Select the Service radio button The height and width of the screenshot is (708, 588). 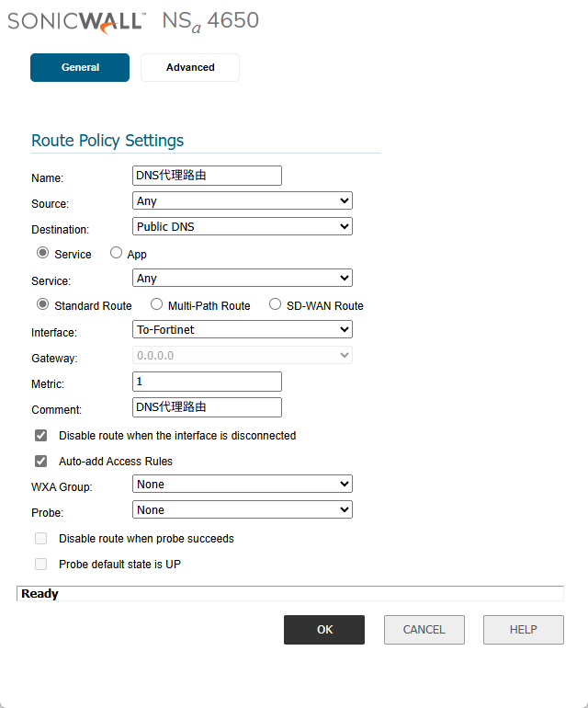click(x=42, y=253)
